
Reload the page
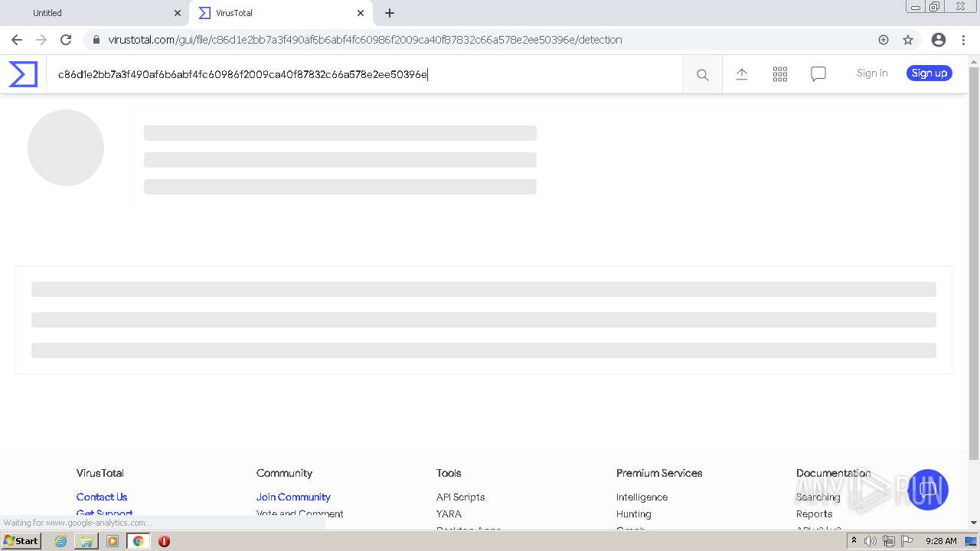(66, 40)
